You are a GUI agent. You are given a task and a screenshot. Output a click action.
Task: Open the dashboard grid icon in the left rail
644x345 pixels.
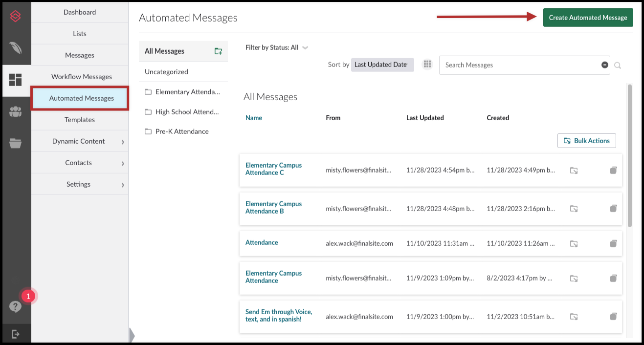pos(16,78)
